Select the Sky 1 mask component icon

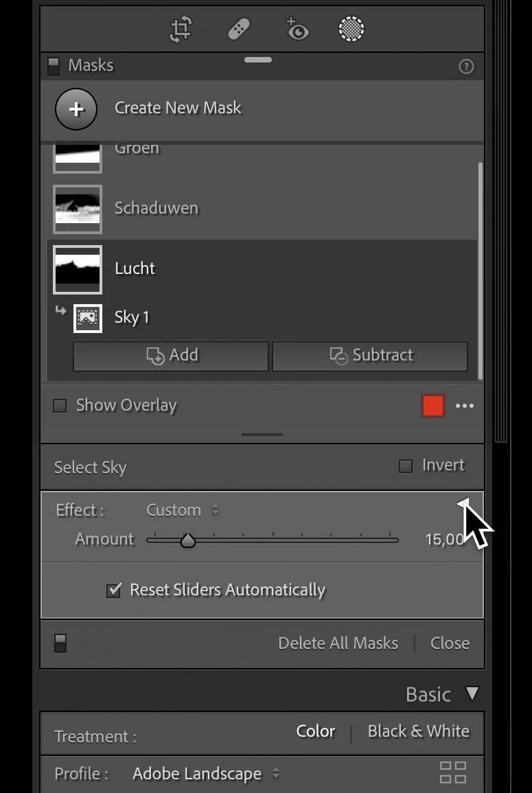(87, 318)
